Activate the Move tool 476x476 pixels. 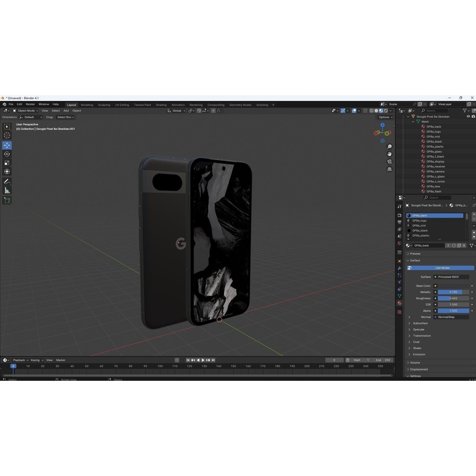[x=7, y=145]
